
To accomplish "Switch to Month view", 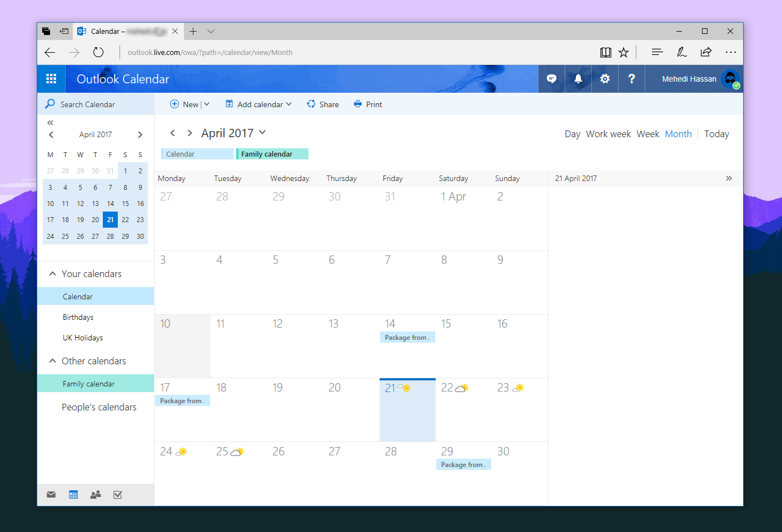I will [x=678, y=134].
